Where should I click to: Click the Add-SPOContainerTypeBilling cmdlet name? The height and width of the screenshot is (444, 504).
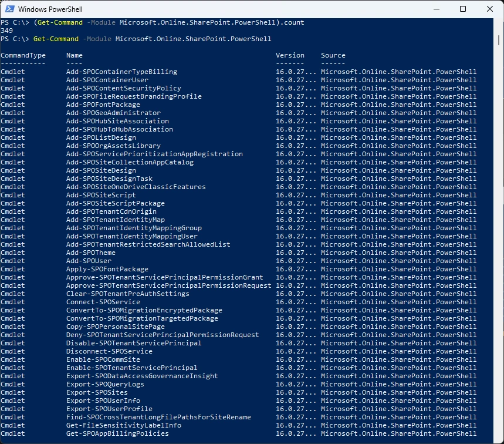(121, 72)
